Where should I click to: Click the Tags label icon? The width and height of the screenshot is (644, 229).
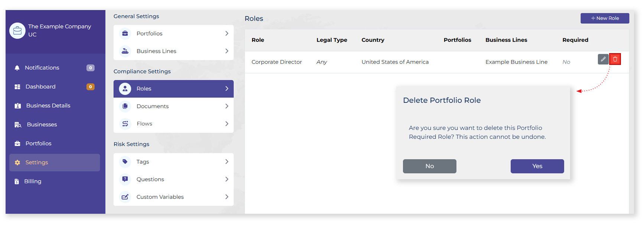point(125,162)
